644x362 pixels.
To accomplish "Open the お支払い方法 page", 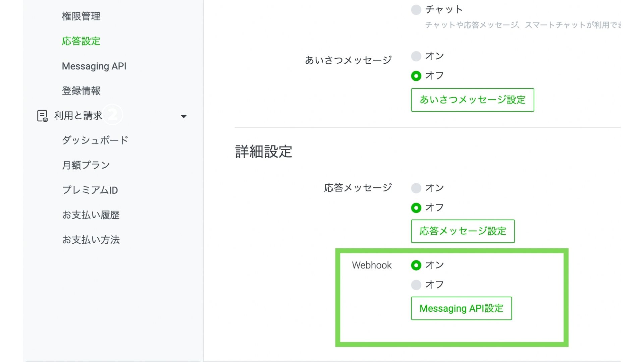I will [91, 240].
